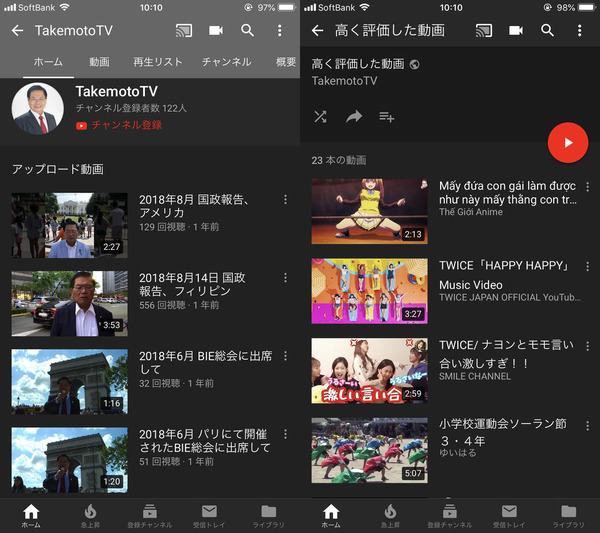Tap 受信トレイ in left screen bottom bar
The image size is (600, 533).
click(x=209, y=516)
